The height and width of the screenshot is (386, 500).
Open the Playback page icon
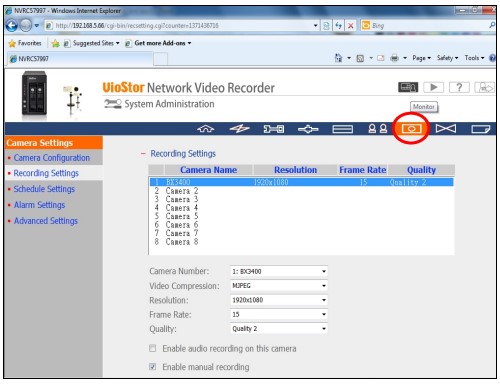pos(433,87)
